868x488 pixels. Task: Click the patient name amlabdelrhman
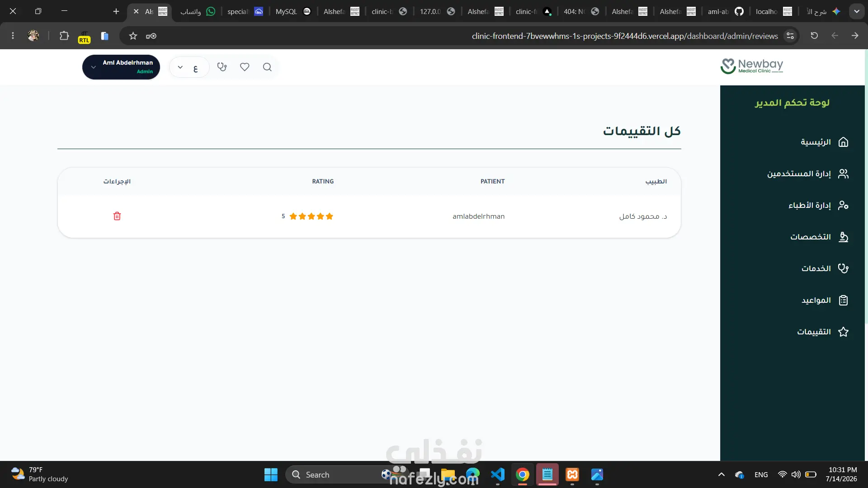479,216
